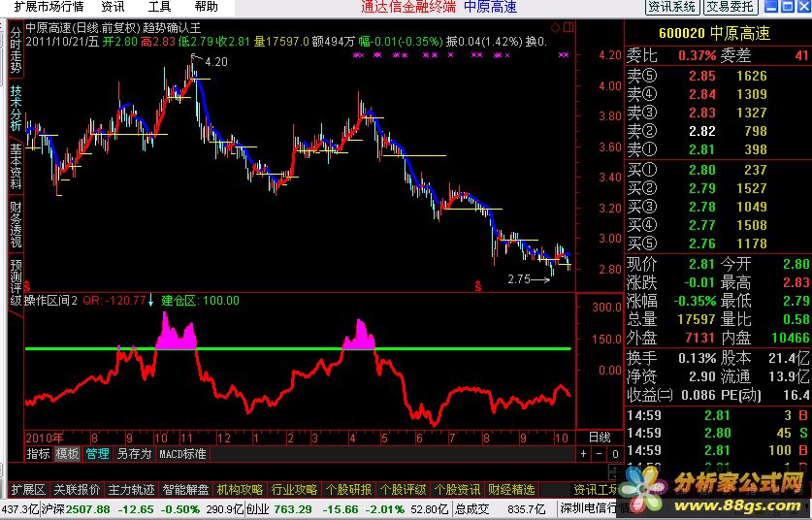Click the 4.20 high price label on the chart
The width and height of the screenshot is (812, 520).
tap(216, 62)
